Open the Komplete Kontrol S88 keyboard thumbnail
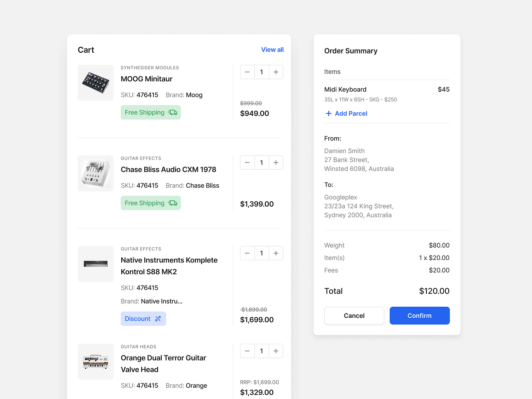The height and width of the screenshot is (399, 532). 96,264
